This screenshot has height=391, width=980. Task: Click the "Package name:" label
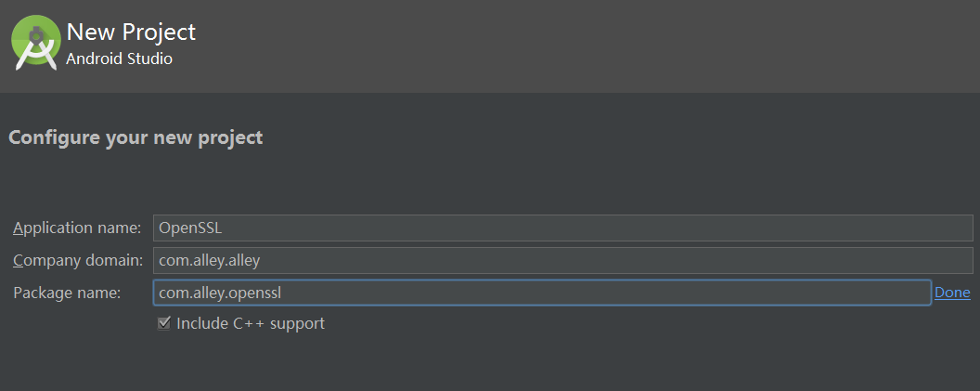tap(67, 293)
